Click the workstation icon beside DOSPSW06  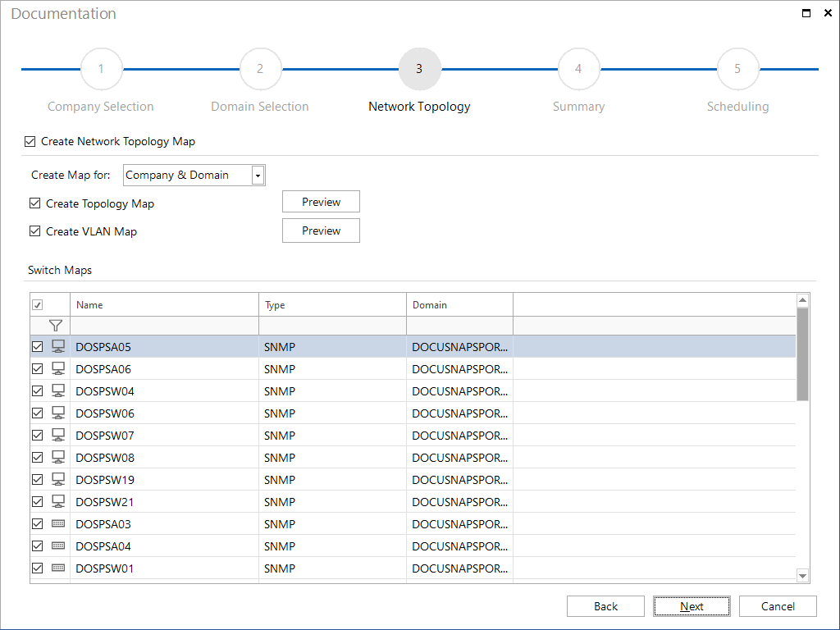pyautogui.click(x=58, y=413)
